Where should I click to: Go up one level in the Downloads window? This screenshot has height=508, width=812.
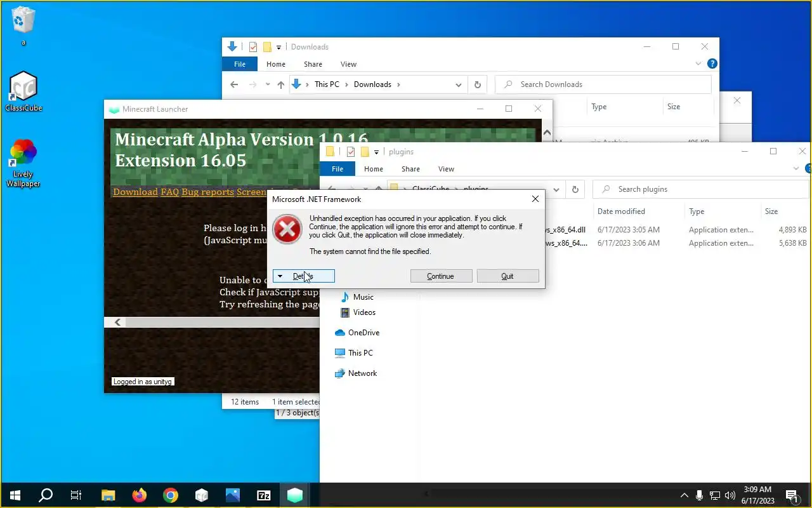280,84
